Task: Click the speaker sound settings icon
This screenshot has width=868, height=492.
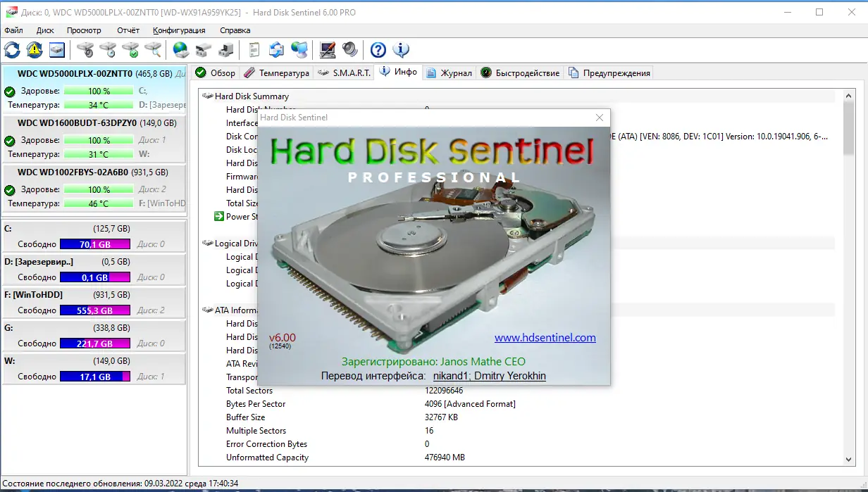Action: point(350,49)
